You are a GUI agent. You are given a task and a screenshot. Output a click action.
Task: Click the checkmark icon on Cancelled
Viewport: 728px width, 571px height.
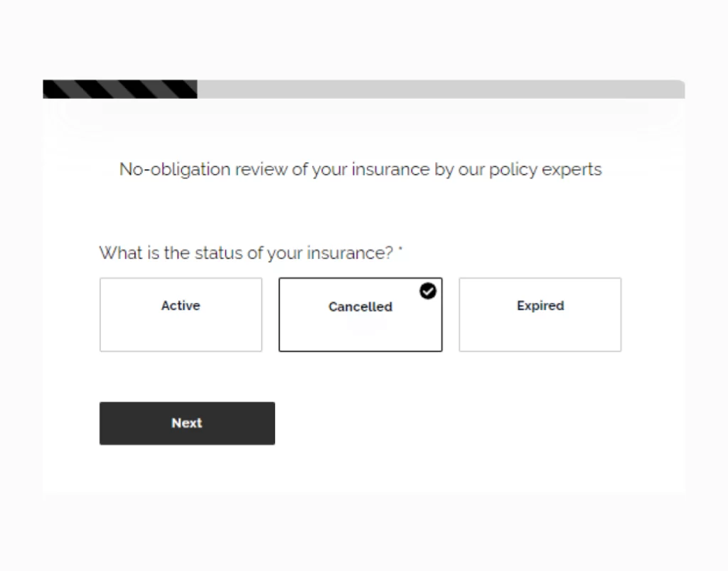427,291
